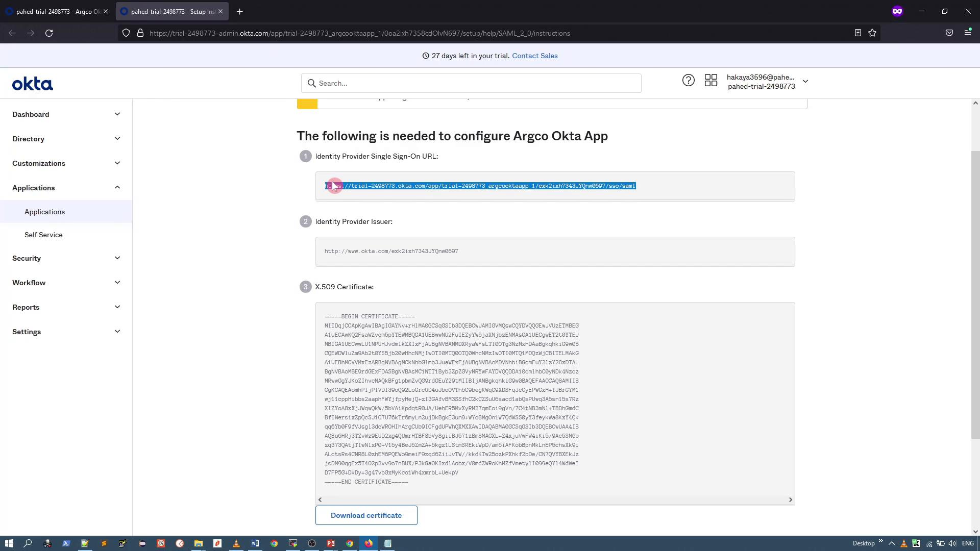This screenshot has height=551, width=980.
Task: Open Windows taskbar search
Action: [28, 543]
